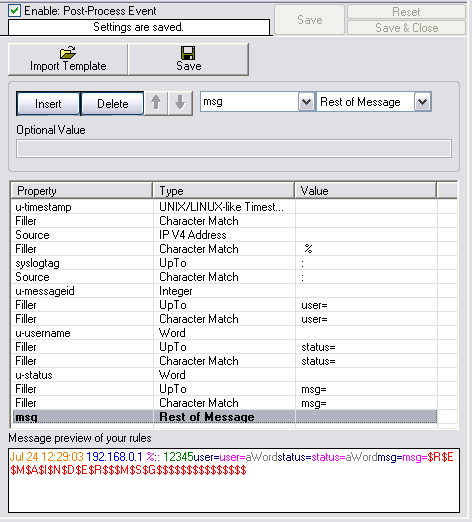
Task: Open the Rest of Message type dropdown
Action: 422,102
